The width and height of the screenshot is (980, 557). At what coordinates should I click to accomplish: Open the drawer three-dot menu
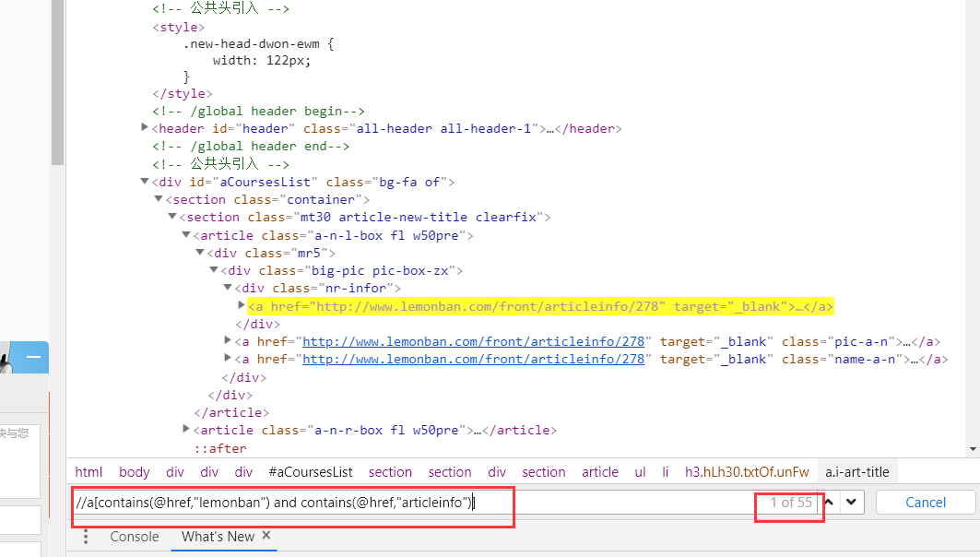(x=86, y=537)
